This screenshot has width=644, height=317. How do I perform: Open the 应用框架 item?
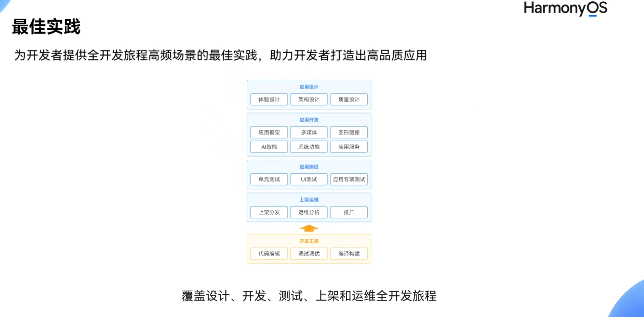tap(269, 132)
